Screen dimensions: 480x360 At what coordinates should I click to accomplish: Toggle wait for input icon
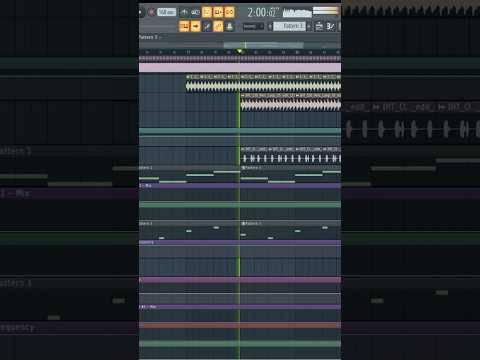point(196,12)
